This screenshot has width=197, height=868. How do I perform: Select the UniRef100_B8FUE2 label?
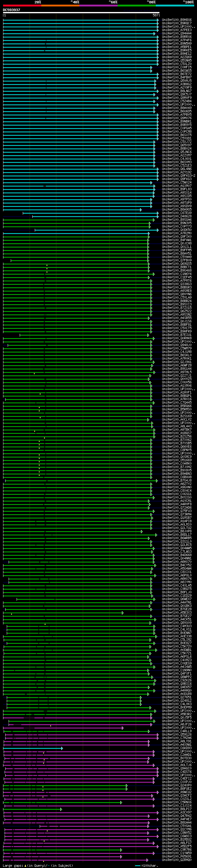tap(177, 789)
